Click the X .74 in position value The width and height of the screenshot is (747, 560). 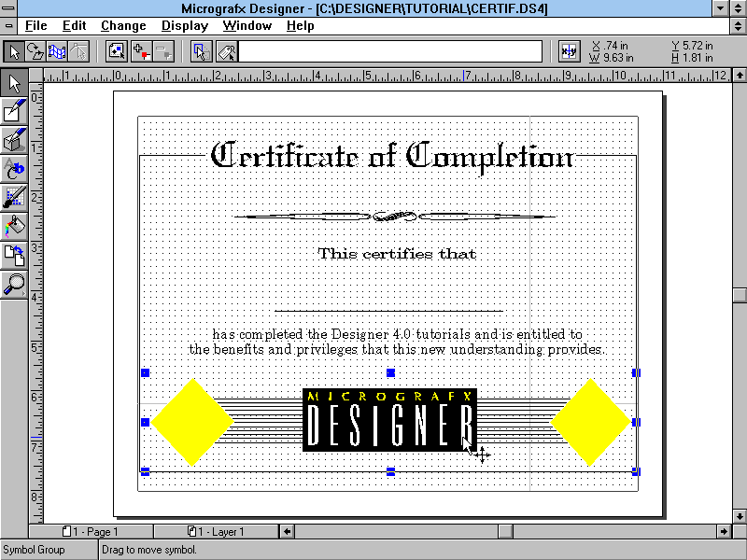coord(609,46)
